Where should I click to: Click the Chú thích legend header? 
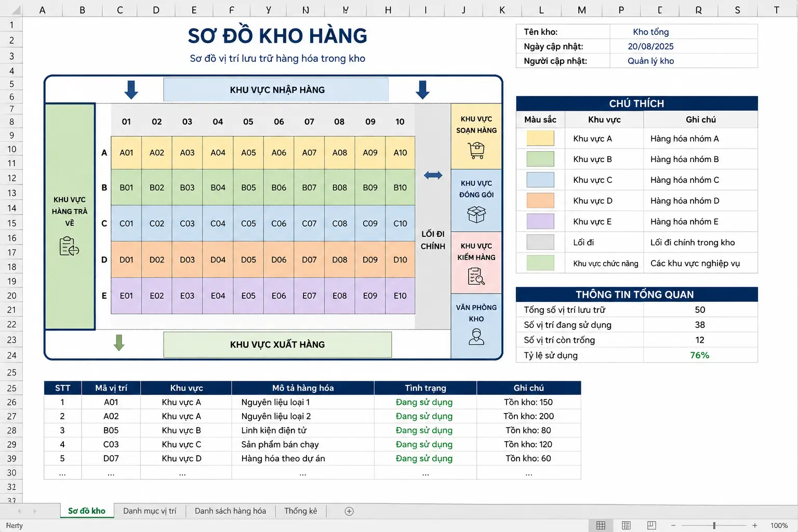coord(636,103)
